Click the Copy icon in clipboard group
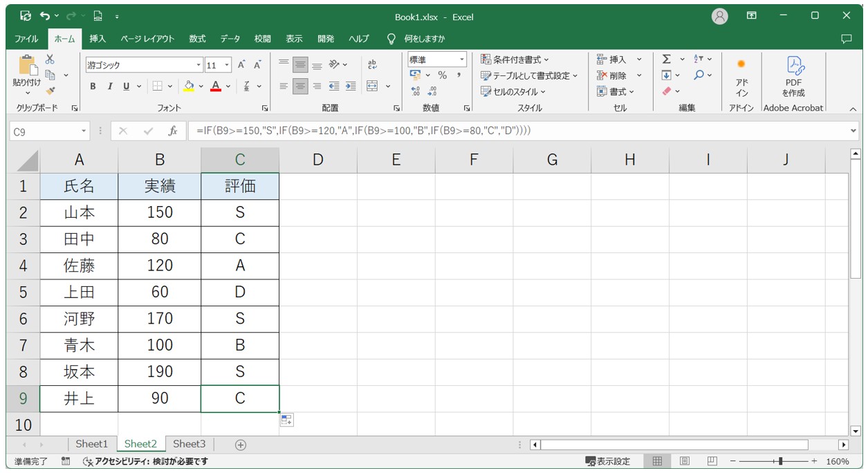The width and height of the screenshot is (868, 473). [x=50, y=75]
